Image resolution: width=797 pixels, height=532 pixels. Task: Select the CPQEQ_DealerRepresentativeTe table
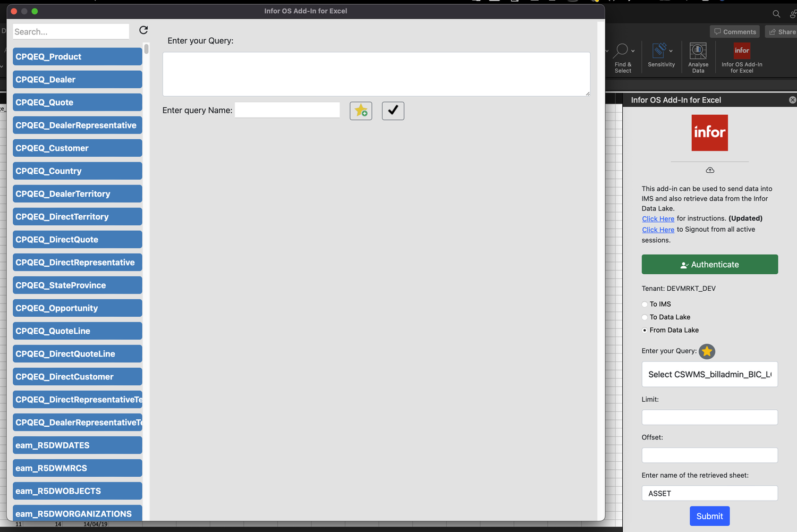click(78, 422)
